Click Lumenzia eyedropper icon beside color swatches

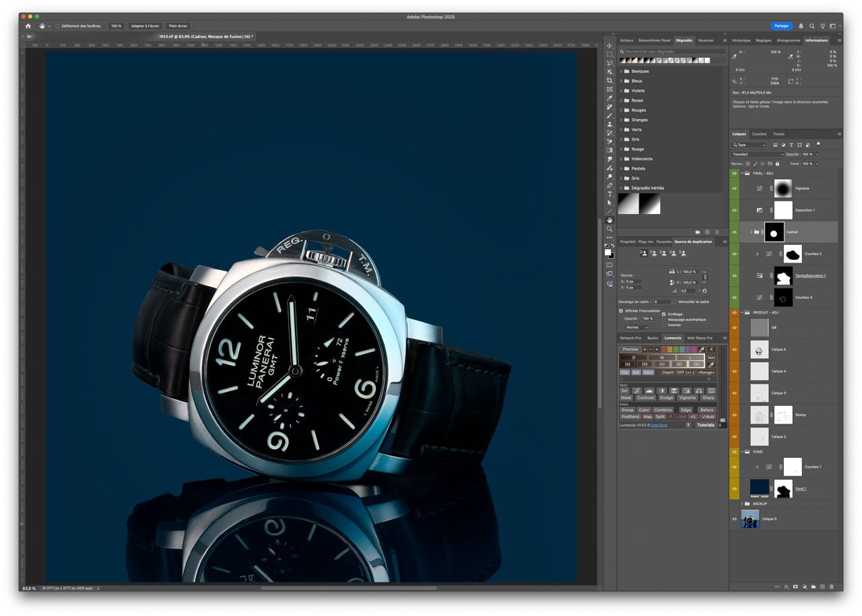701,349
